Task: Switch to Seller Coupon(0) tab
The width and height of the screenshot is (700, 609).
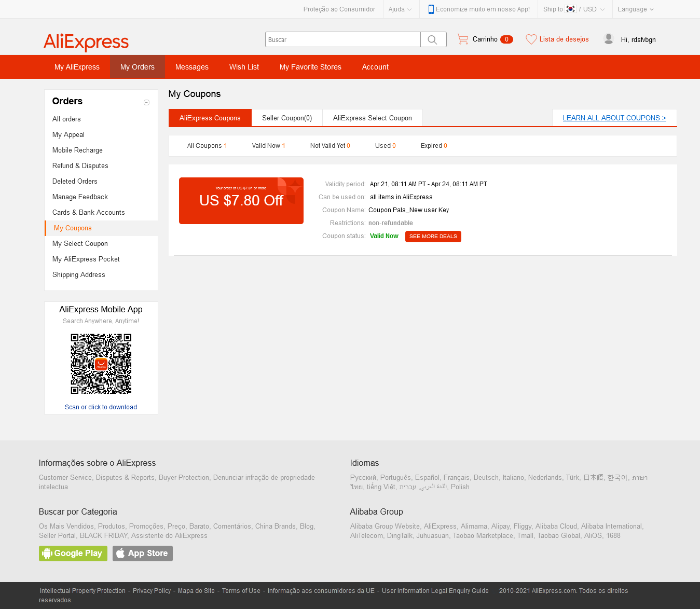Action: click(287, 118)
